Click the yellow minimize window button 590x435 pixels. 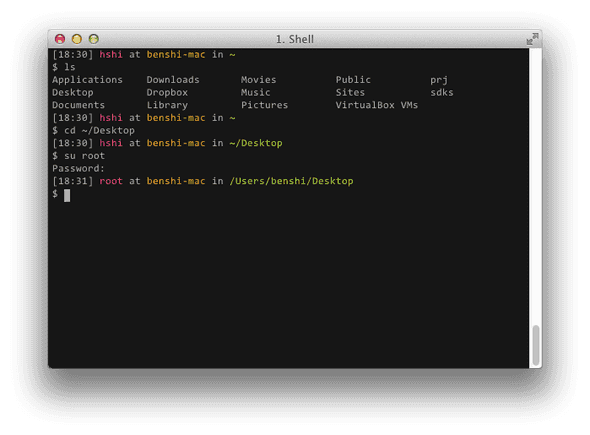click(77, 39)
